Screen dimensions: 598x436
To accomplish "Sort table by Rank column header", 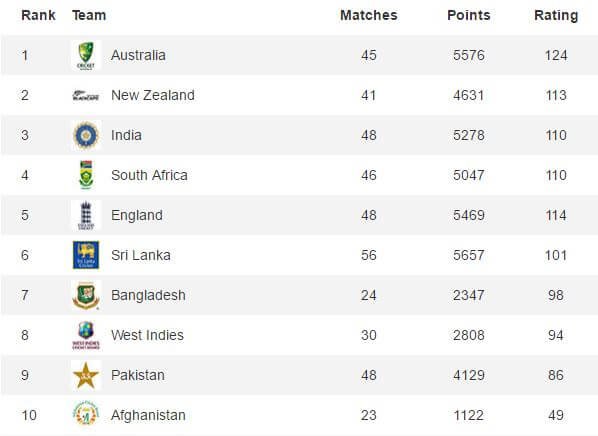I will [38, 15].
